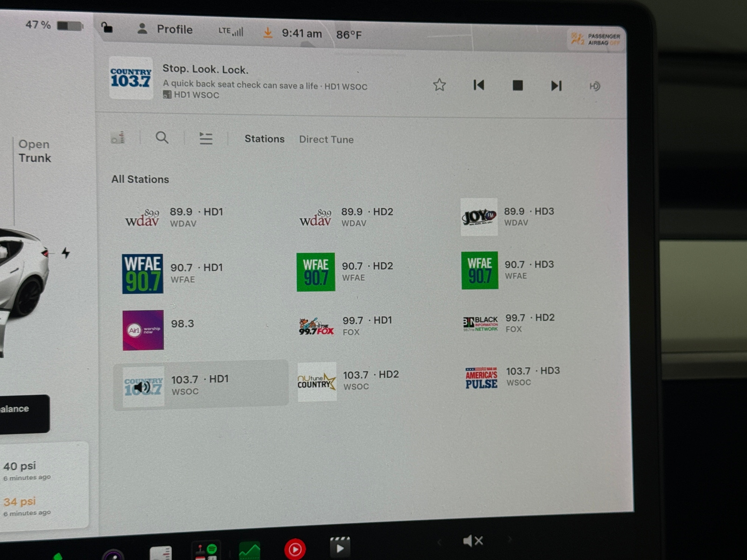
Task: Open the Theater clapperboard app
Action: pyautogui.click(x=340, y=547)
